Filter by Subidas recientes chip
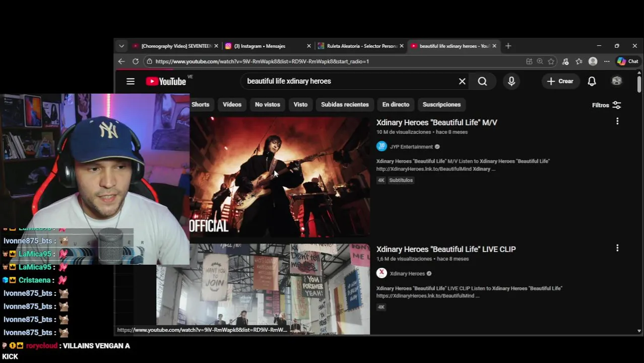The height and width of the screenshot is (363, 644). pyautogui.click(x=345, y=104)
